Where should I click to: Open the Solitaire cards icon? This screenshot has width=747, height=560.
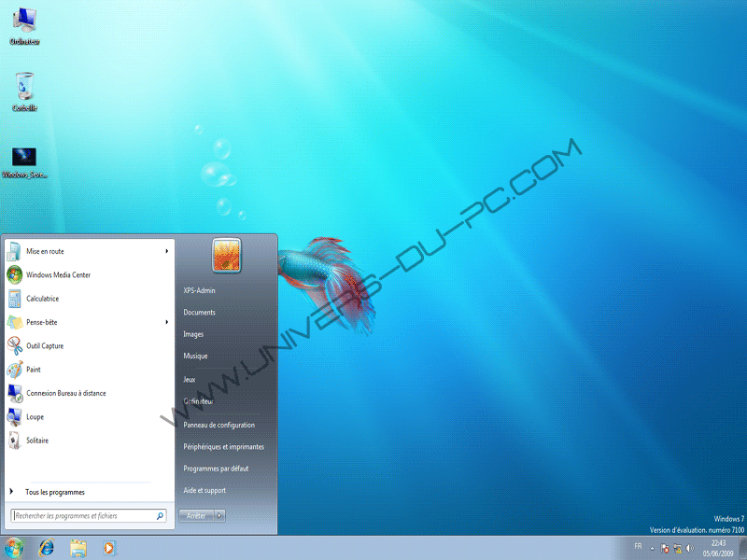[14, 441]
